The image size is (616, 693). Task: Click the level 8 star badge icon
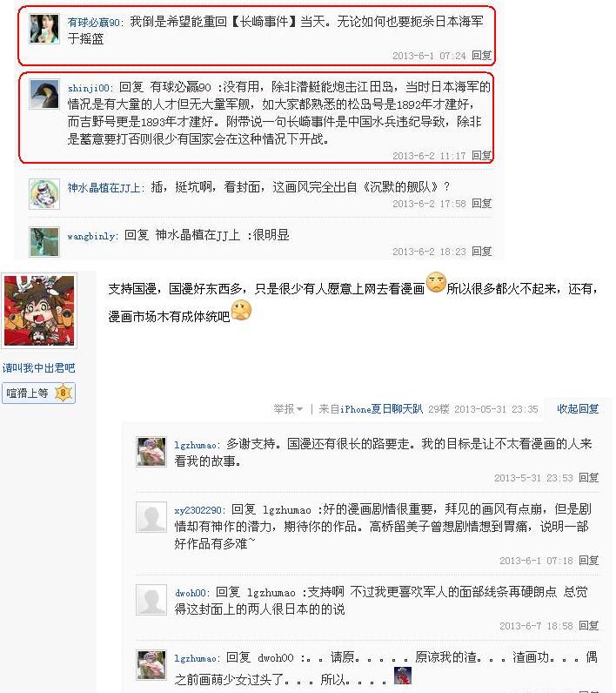point(63,393)
